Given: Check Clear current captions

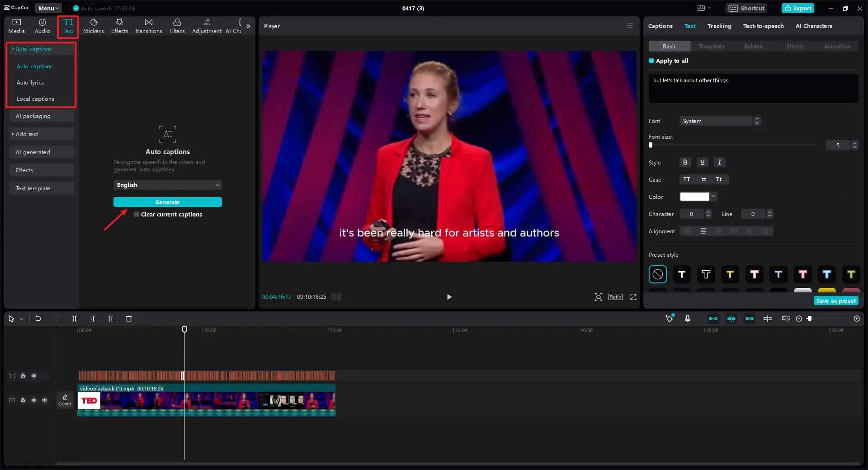Looking at the screenshot, I should pyautogui.click(x=136, y=214).
